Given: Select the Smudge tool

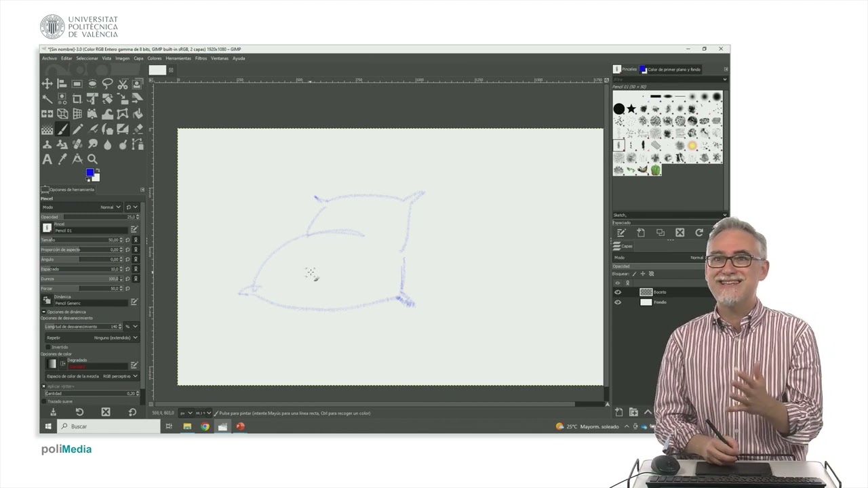Looking at the screenshot, I should click(x=92, y=144).
